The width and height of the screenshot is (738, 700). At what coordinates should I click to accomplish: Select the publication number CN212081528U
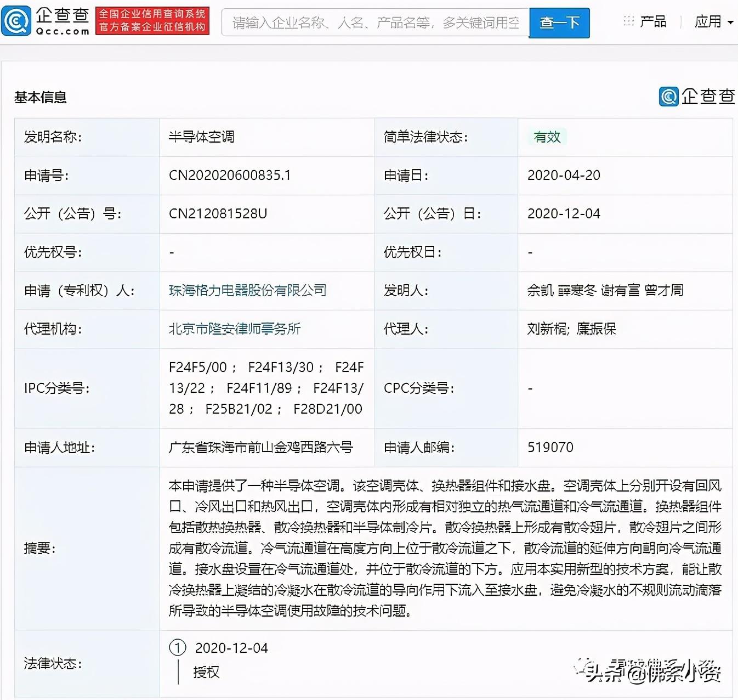(218, 213)
